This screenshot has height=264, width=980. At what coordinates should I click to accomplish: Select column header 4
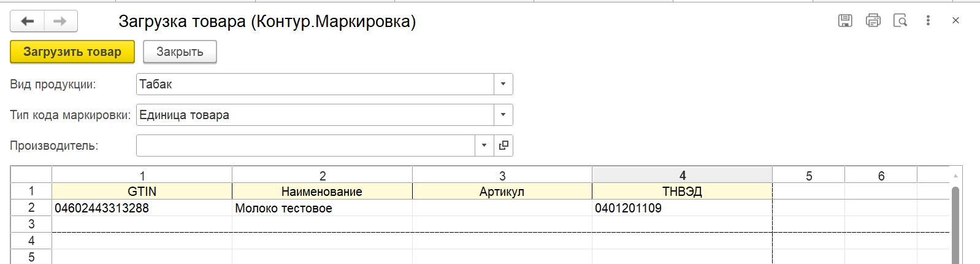tap(682, 175)
